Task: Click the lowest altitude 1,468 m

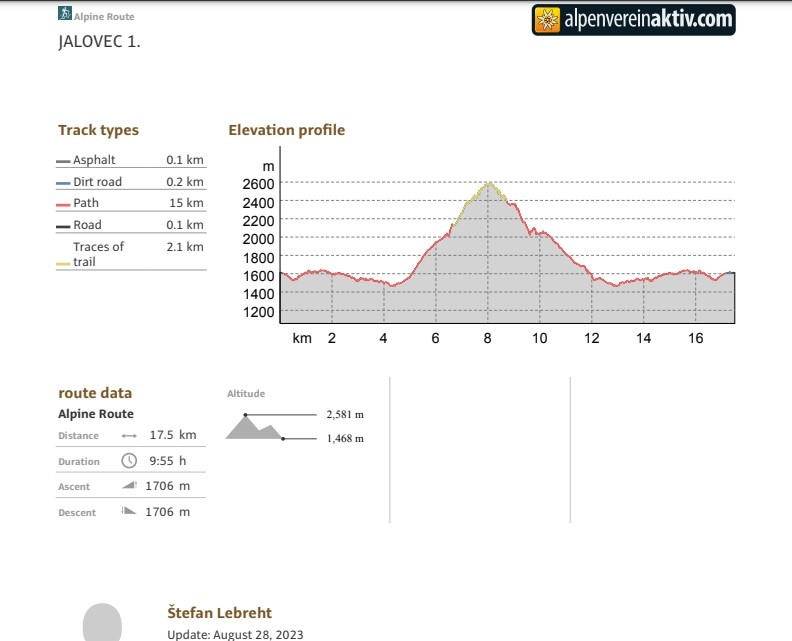Action: 345,438
